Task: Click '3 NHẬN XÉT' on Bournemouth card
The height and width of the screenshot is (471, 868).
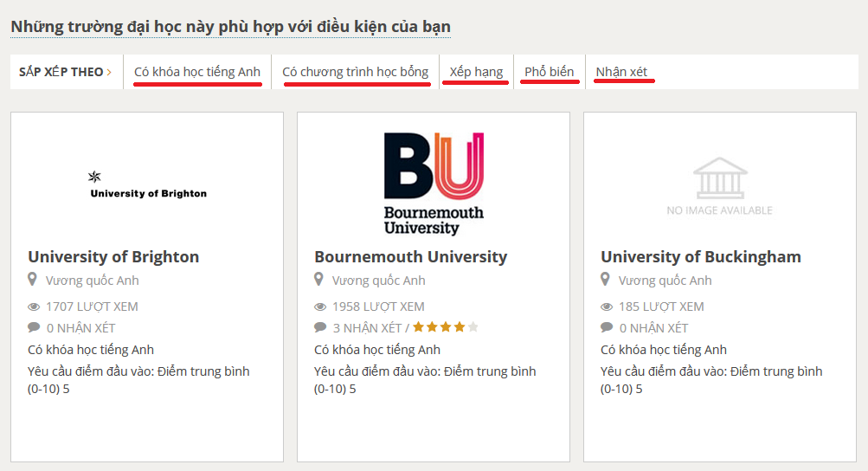Action: coord(367,328)
